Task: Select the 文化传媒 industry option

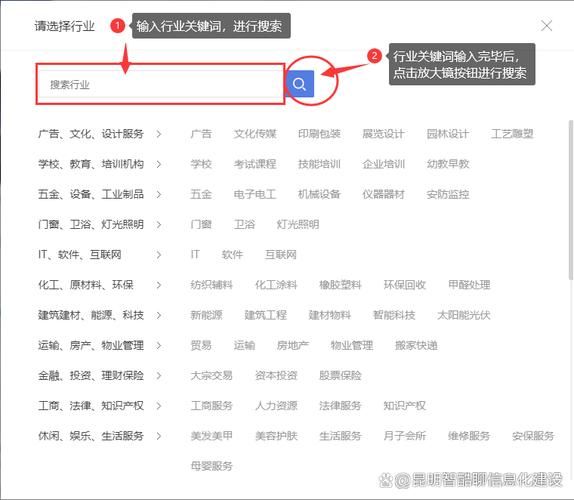Action: point(255,134)
